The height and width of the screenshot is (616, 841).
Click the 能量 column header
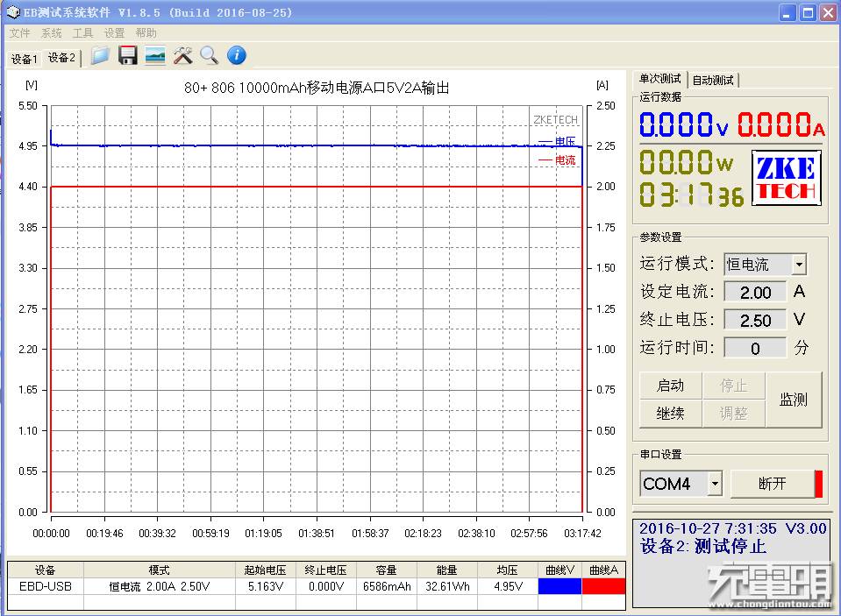tap(447, 570)
